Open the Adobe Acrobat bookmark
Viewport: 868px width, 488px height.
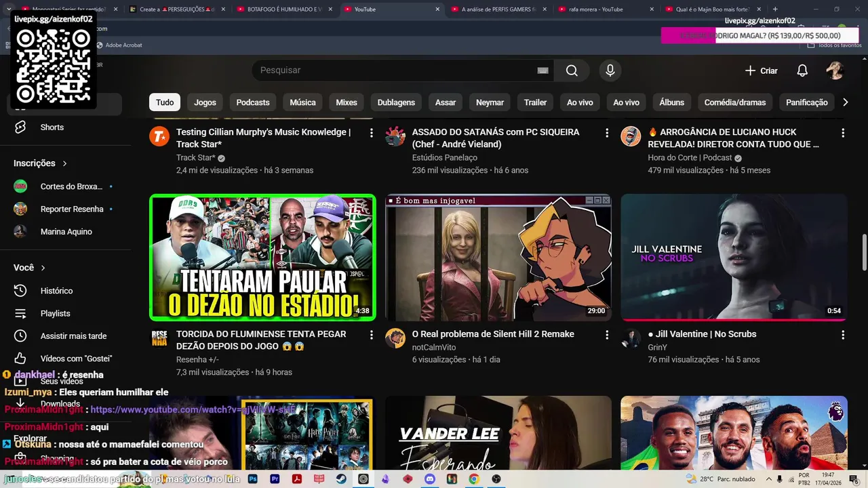coord(119,45)
